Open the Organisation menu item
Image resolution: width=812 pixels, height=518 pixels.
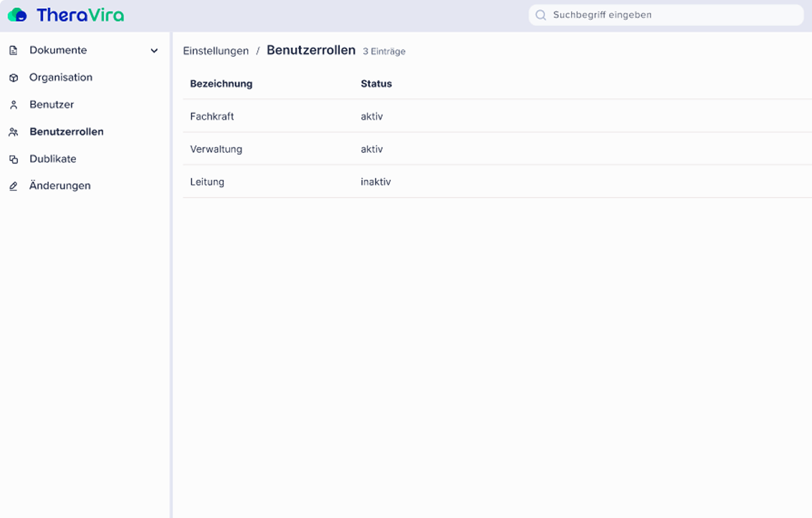click(x=61, y=77)
